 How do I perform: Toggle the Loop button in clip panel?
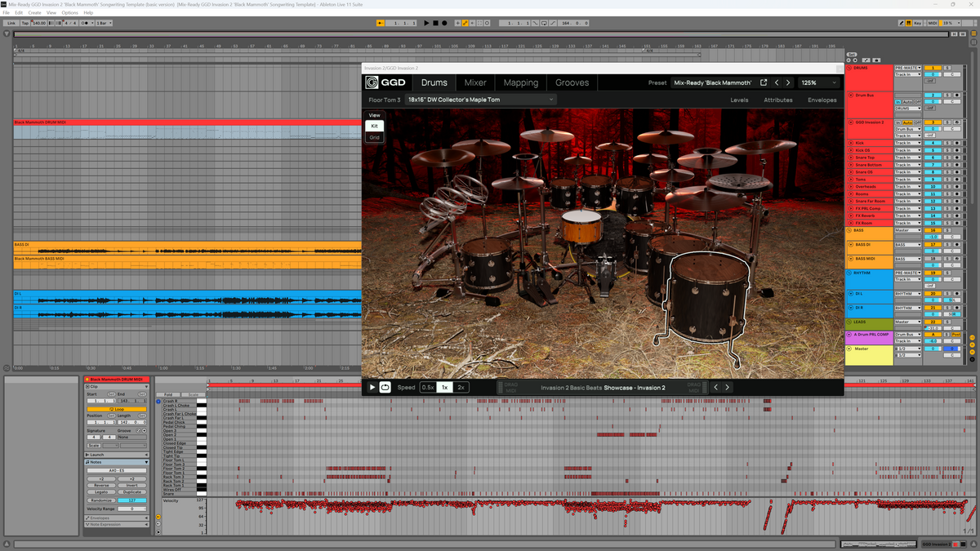point(118,410)
